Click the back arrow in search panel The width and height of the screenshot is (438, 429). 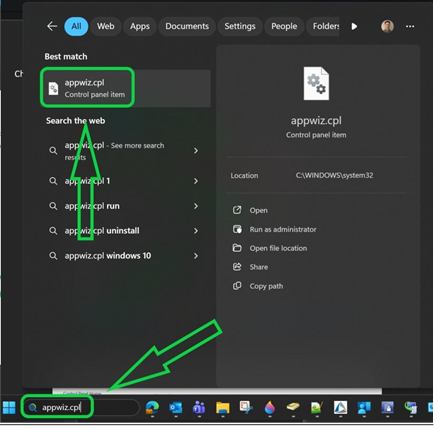[x=52, y=26]
